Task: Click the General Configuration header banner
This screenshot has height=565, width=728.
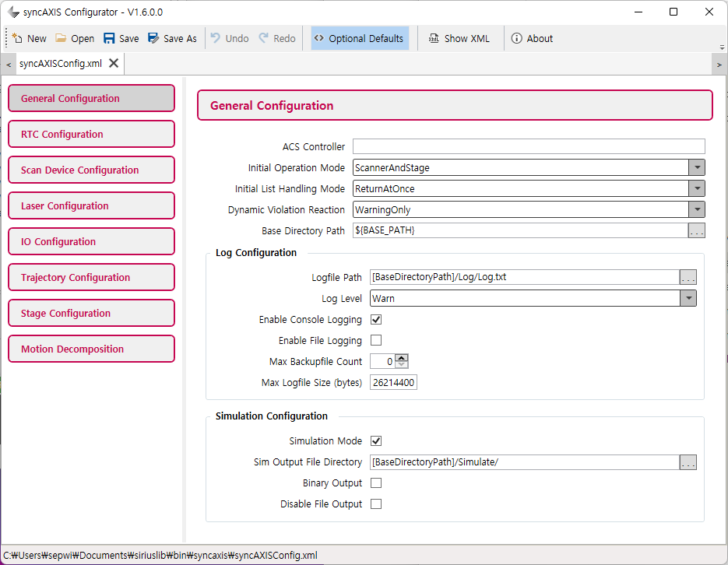Action: click(455, 105)
